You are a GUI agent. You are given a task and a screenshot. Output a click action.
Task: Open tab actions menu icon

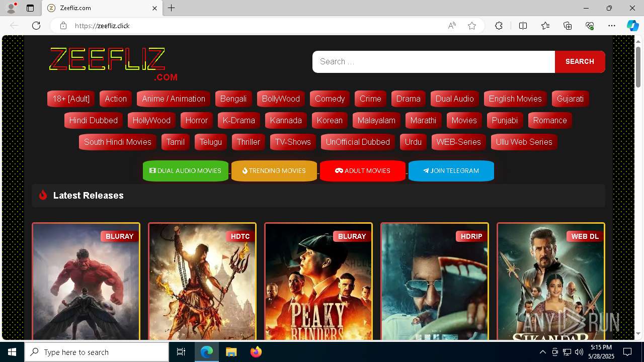pos(30,8)
